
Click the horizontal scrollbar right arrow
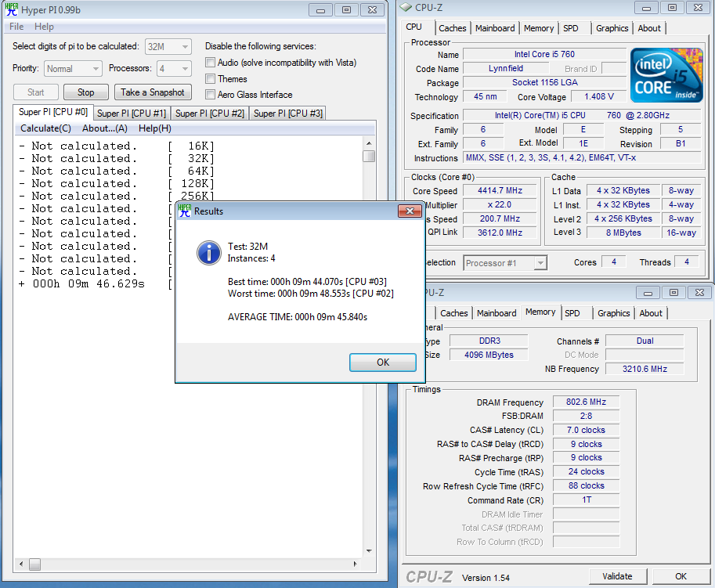tap(356, 565)
